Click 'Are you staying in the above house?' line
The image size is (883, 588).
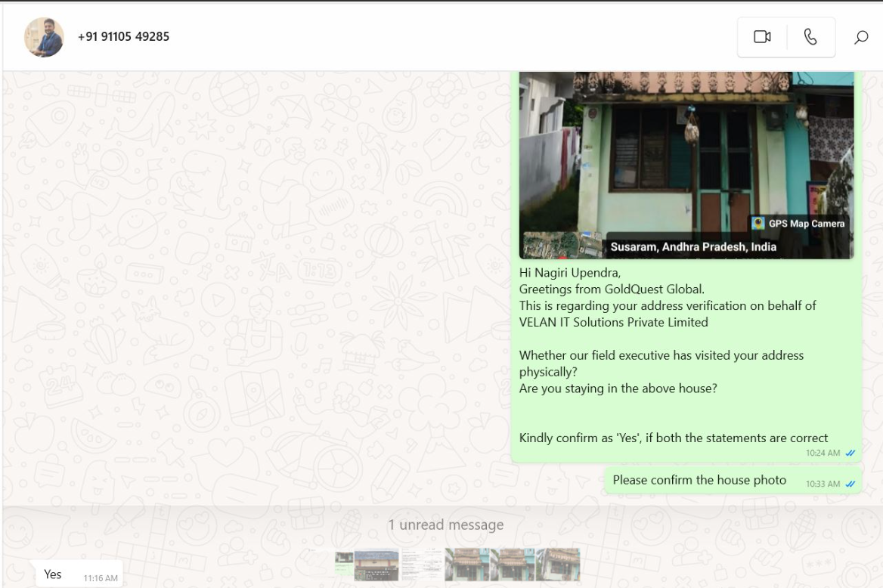pyautogui.click(x=618, y=388)
